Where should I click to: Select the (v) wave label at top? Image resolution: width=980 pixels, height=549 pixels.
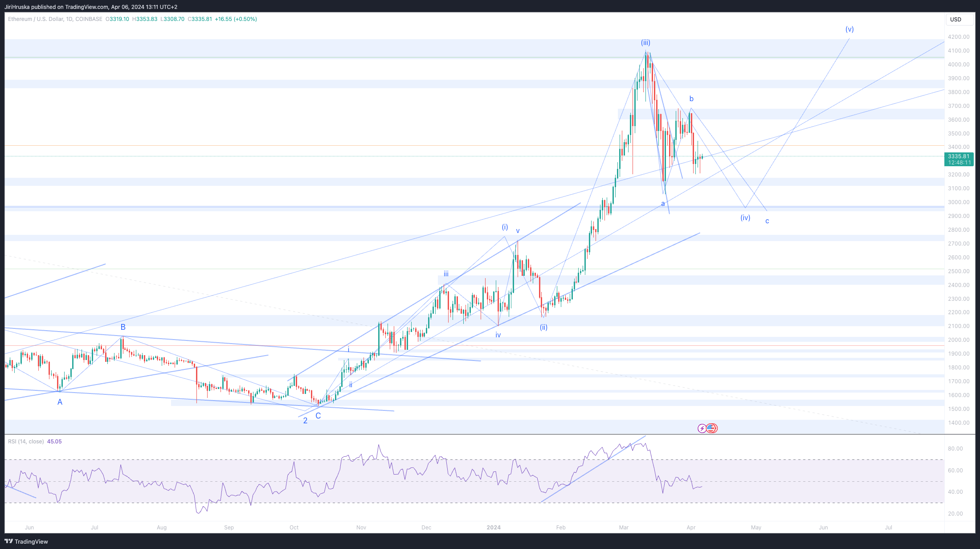pos(849,29)
